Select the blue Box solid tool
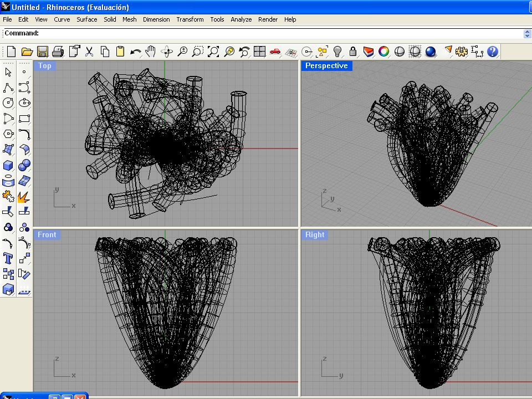The width and height of the screenshot is (532, 399). 8,165
